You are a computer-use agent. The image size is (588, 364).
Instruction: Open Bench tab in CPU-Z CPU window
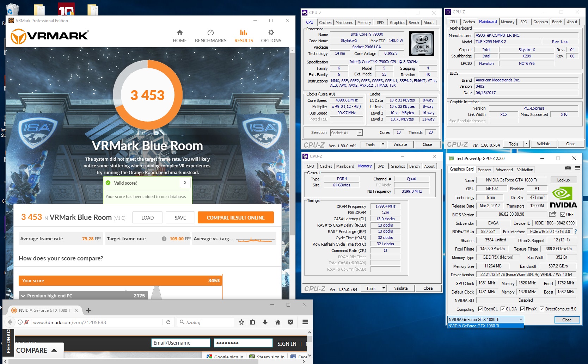click(414, 23)
